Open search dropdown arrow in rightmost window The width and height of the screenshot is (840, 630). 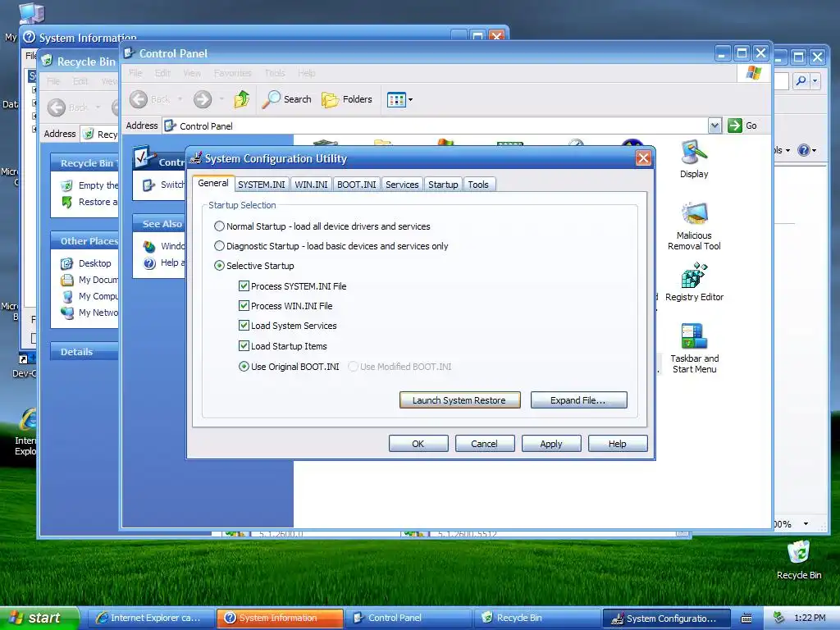click(x=815, y=81)
